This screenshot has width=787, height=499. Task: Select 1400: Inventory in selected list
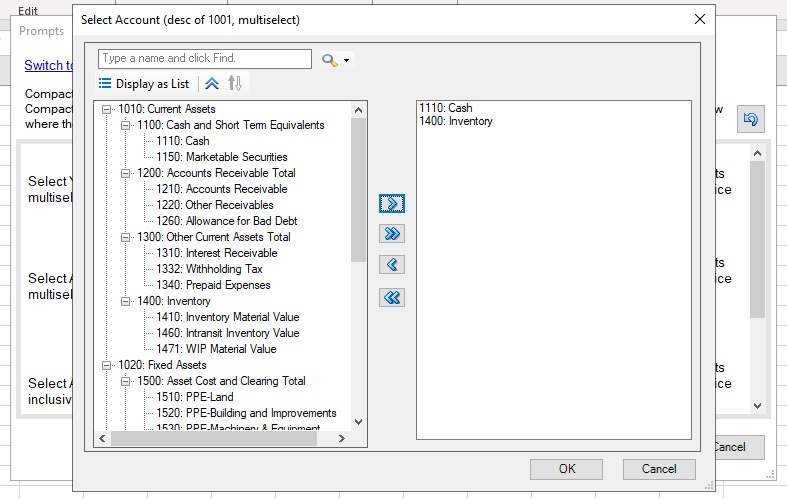click(456, 121)
